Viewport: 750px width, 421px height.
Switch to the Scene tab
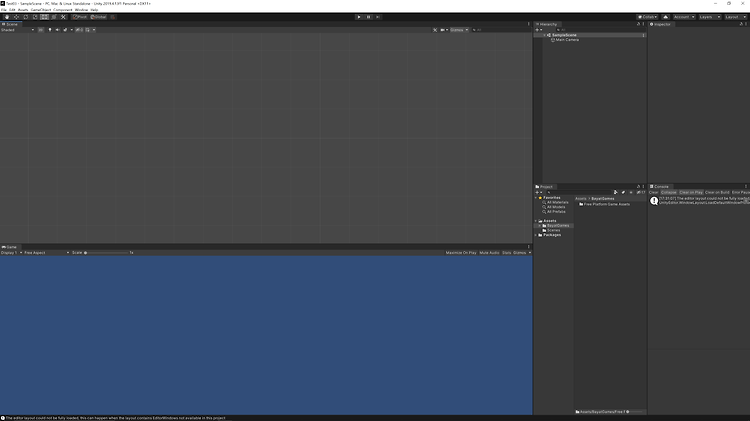[10, 24]
